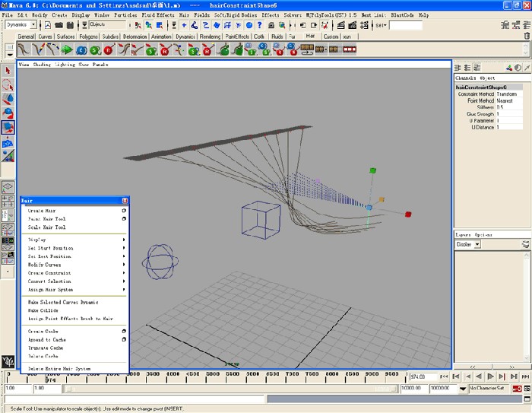This screenshot has height=413, width=532.
Task: Pick the Lasso select tool
Action: point(8,85)
